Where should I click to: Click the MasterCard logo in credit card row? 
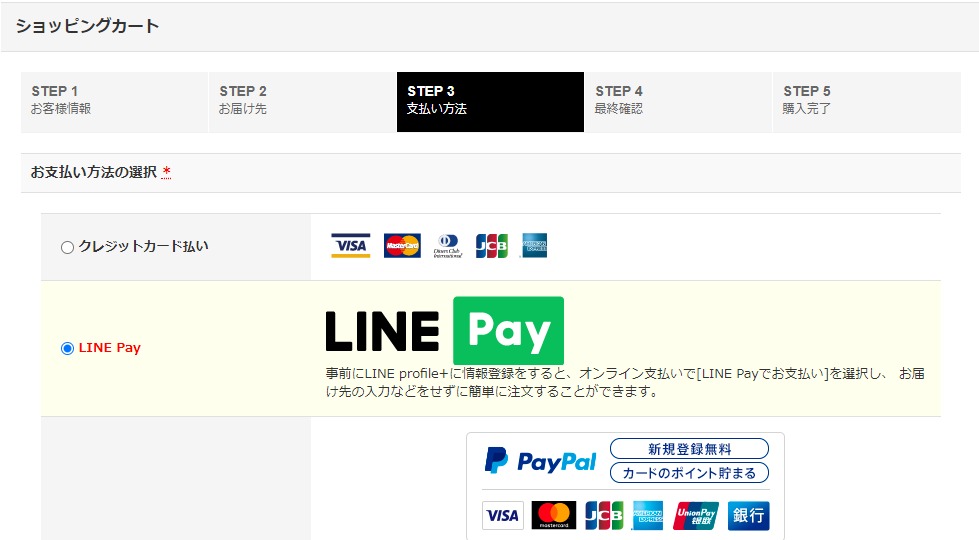pyautogui.click(x=402, y=245)
